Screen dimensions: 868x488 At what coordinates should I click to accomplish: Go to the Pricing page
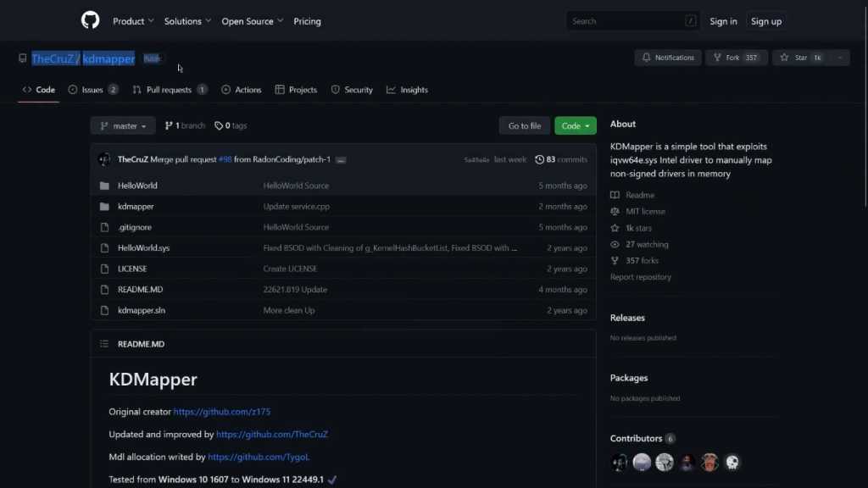pos(307,21)
